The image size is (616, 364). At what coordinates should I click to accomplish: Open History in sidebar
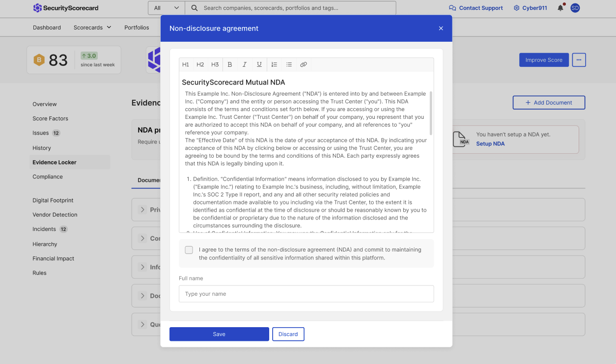[x=42, y=148]
